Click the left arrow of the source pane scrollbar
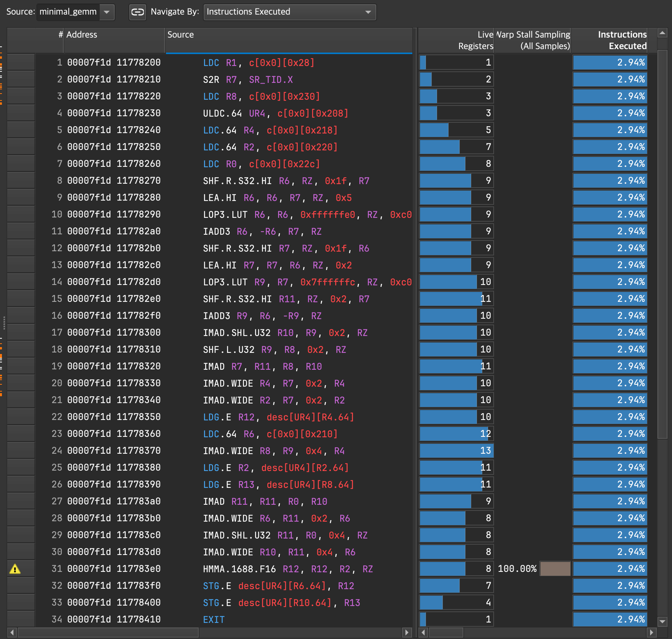Image resolution: width=672 pixels, height=639 pixels. [x=12, y=632]
